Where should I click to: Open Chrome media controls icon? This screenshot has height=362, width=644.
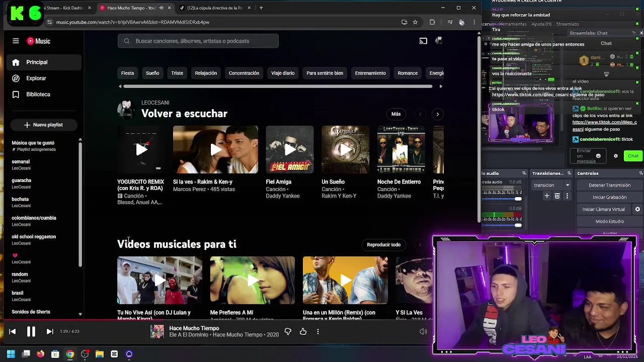[450, 22]
